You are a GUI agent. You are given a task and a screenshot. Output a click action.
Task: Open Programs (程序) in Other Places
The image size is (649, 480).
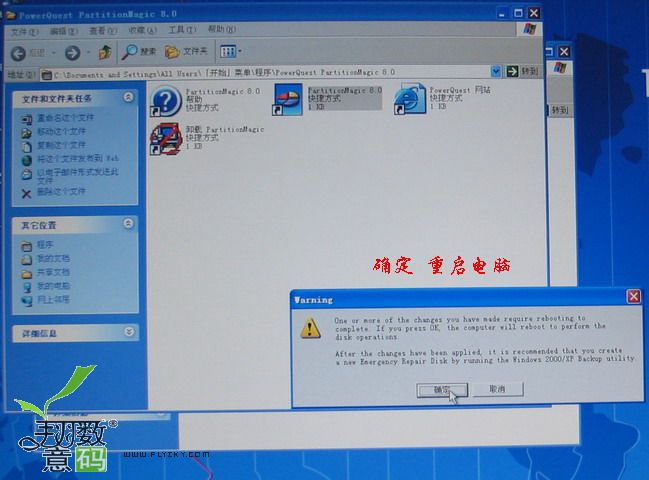(x=45, y=245)
